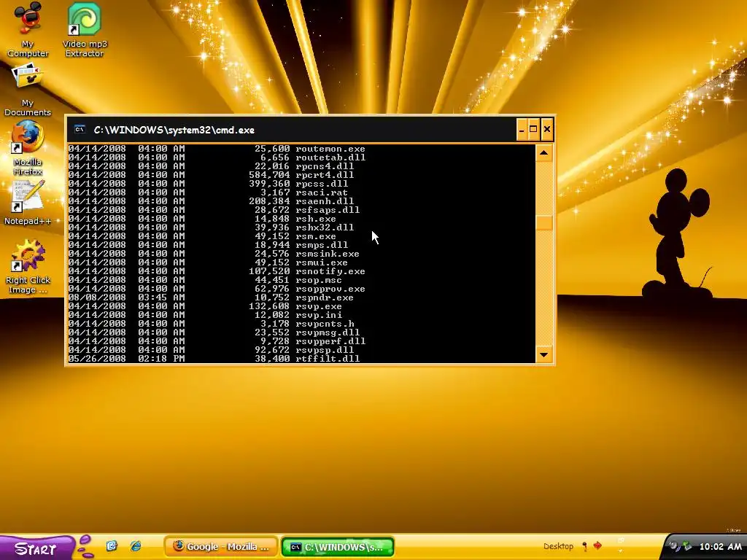This screenshot has width=747, height=560.
Task: Click rsvp.ini in the listing
Action: (x=319, y=315)
